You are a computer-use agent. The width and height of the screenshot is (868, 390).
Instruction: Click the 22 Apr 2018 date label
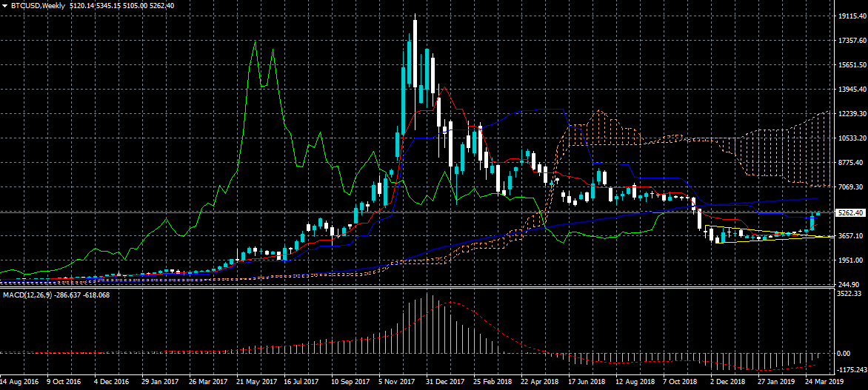click(x=538, y=382)
